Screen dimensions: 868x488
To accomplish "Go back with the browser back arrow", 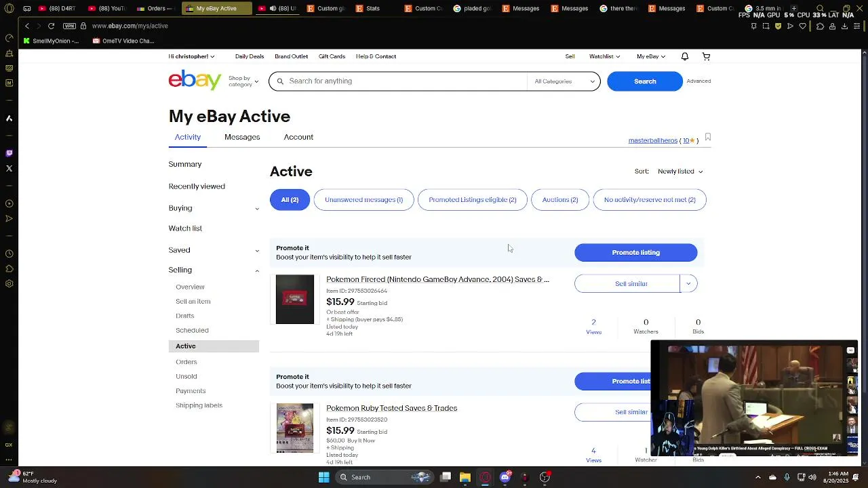I will pyautogui.click(x=27, y=26).
